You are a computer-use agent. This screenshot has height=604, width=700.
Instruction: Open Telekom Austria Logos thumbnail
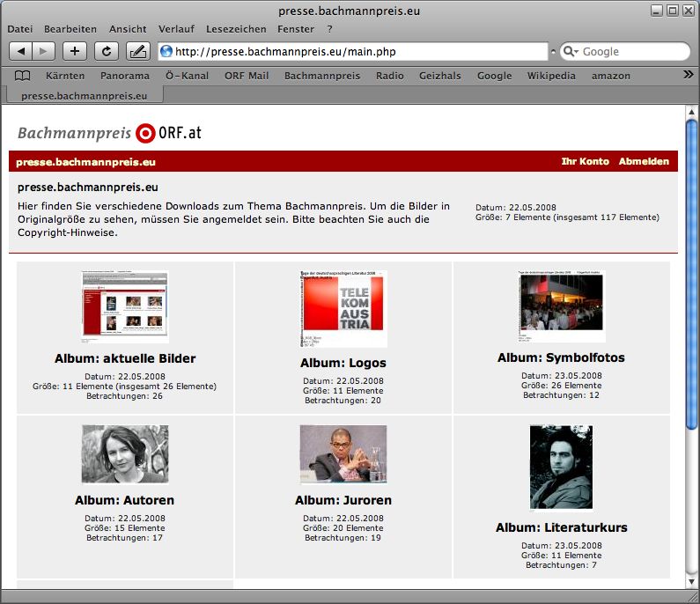click(x=343, y=309)
